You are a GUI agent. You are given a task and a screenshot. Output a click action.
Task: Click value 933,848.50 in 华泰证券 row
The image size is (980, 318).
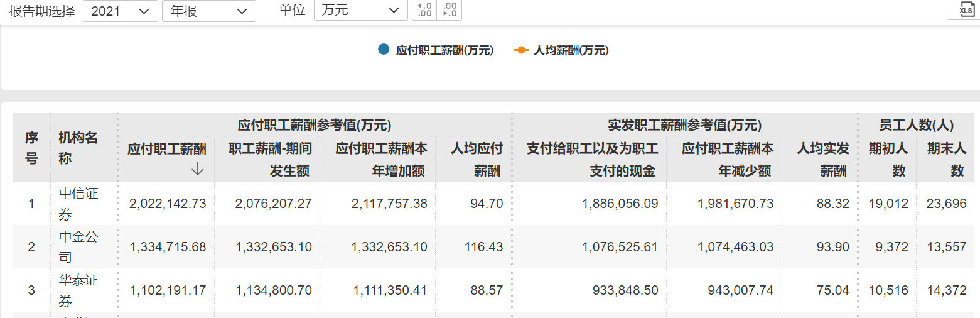625,290
